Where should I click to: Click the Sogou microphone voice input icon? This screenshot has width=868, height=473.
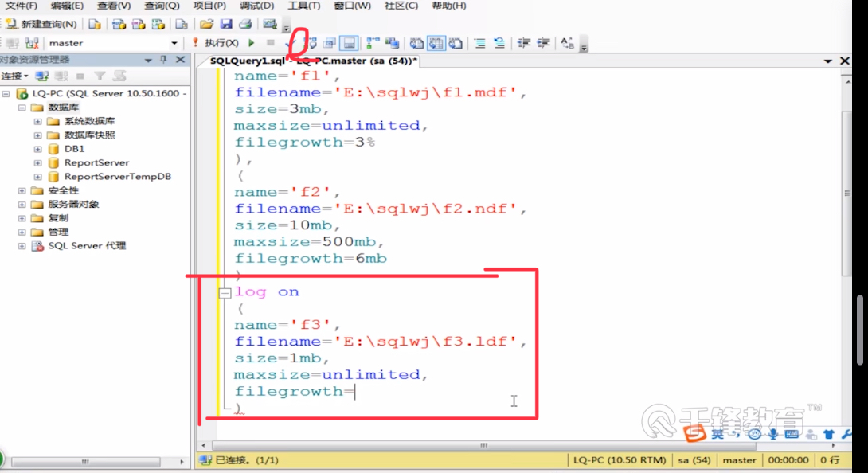click(x=773, y=435)
